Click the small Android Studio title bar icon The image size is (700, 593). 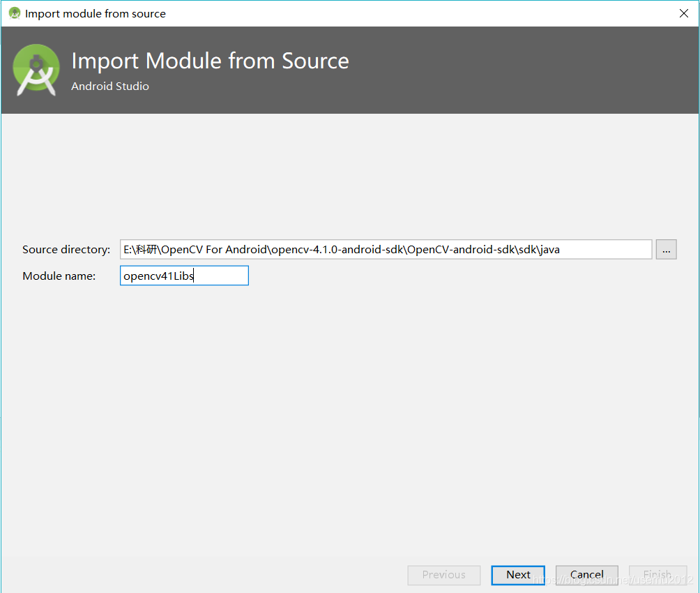tap(14, 13)
